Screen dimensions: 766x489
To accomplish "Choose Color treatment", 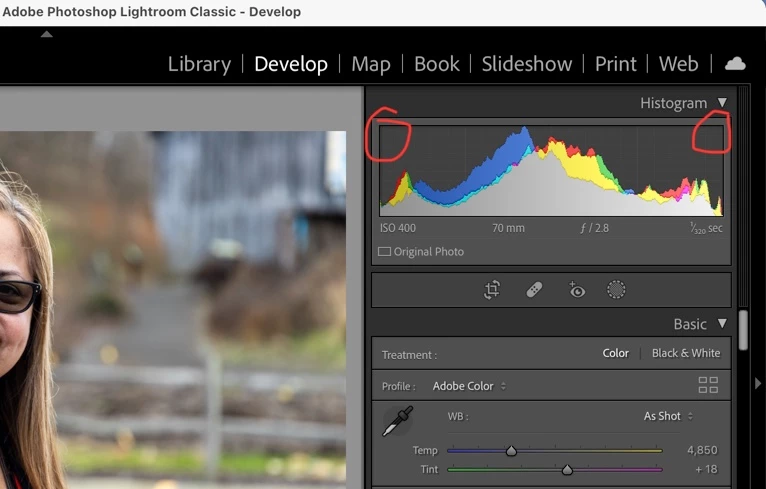I will coord(616,353).
